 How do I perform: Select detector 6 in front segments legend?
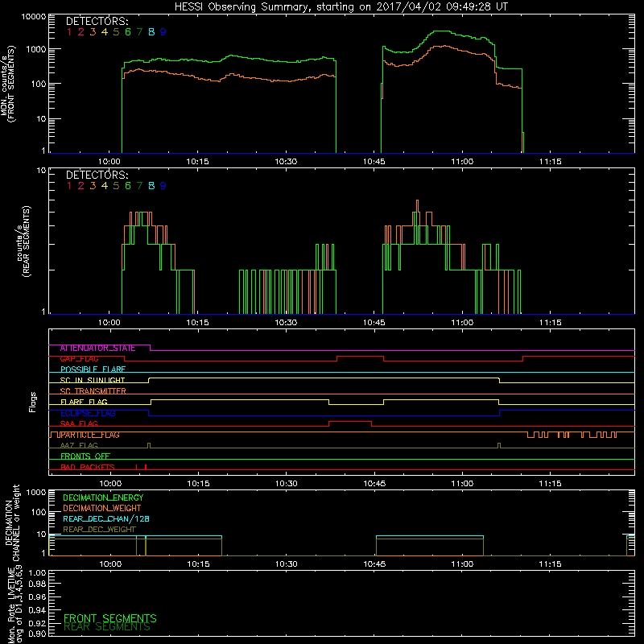128,31
